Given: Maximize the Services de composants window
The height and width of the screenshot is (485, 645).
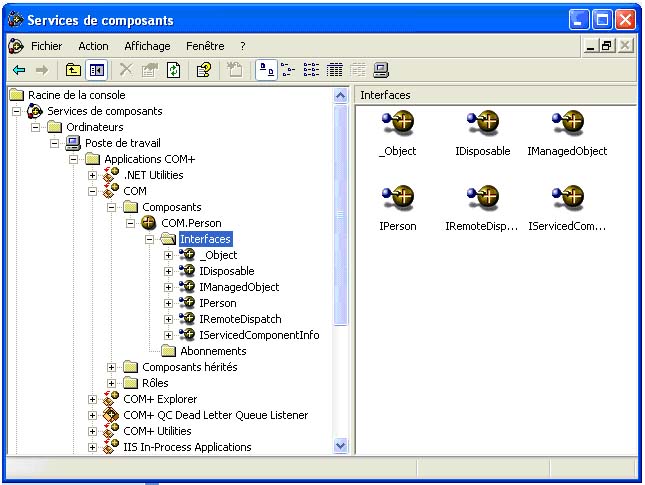Looking at the screenshot, I should coord(602,20).
